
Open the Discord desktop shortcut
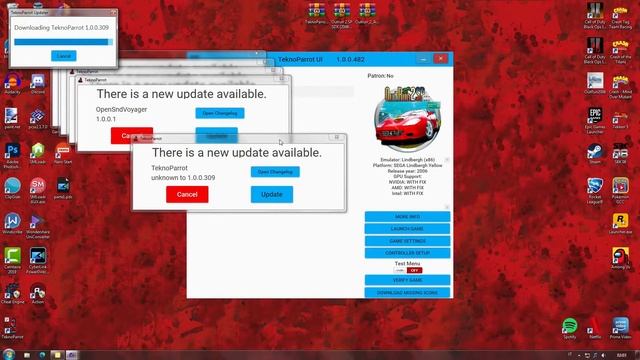(38, 83)
